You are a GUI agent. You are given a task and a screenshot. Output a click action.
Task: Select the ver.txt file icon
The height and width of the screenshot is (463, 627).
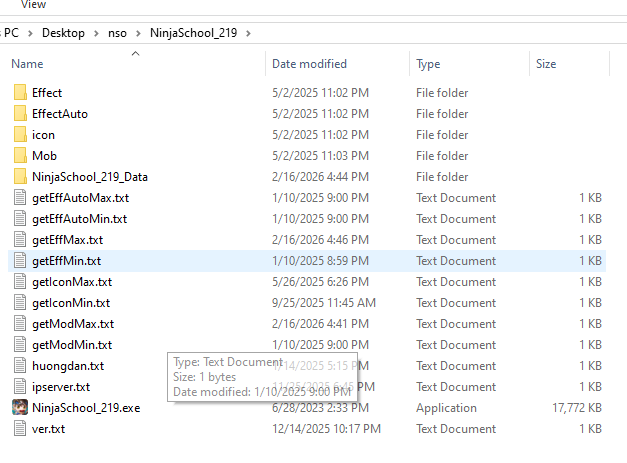(x=20, y=429)
